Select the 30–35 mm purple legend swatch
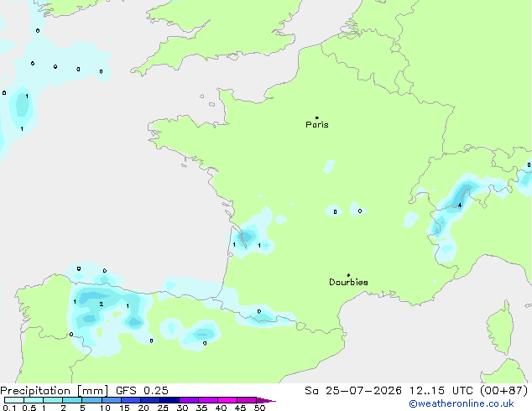 (x=189, y=400)
